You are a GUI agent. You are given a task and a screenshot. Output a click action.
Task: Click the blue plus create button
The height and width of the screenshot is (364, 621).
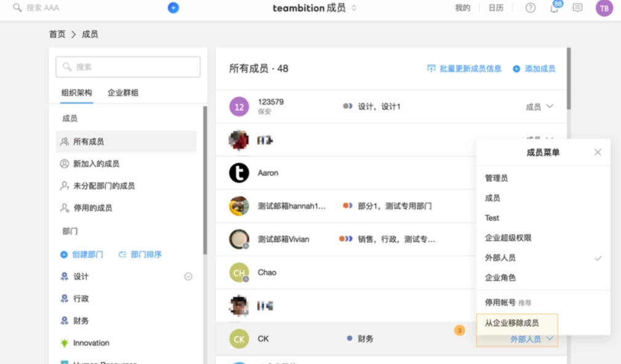[x=173, y=7]
